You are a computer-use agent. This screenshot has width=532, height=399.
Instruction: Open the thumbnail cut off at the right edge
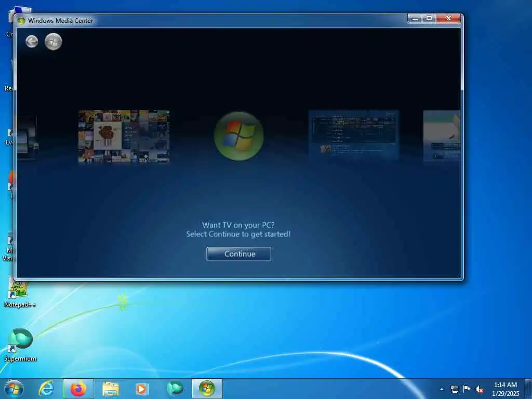click(442, 136)
